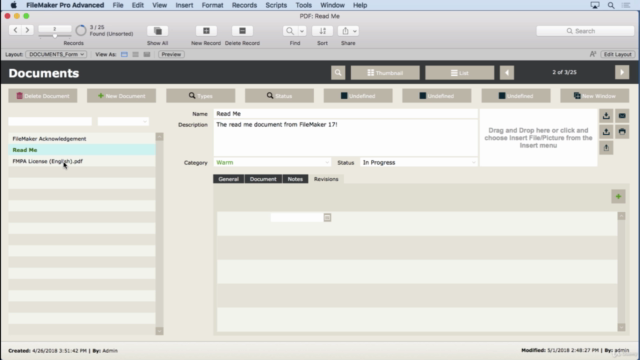This screenshot has height=360, width=640.
Task: Open macOS Spotlight search
Action: tap(611, 5)
